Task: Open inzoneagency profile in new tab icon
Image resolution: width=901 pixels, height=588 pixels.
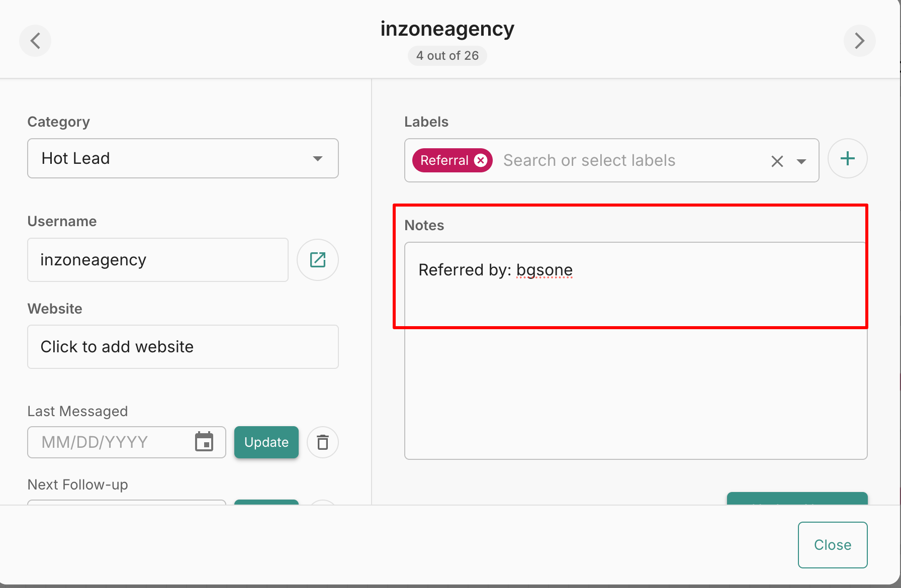Action: pos(318,260)
